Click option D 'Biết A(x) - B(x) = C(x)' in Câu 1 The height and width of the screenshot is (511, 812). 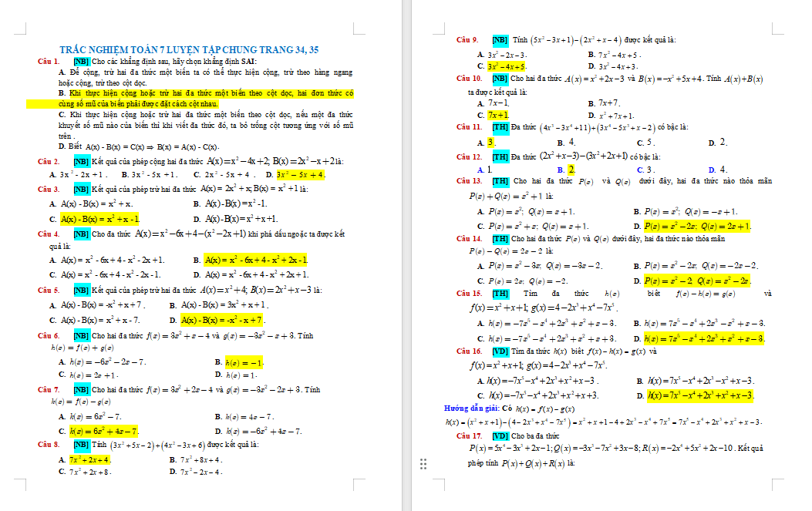[x=139, y=146]
